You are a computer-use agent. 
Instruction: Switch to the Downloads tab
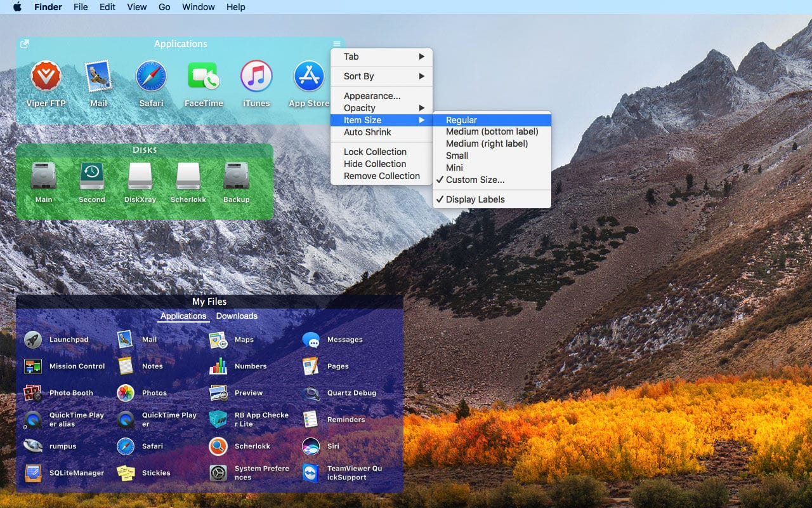(237, 316)
